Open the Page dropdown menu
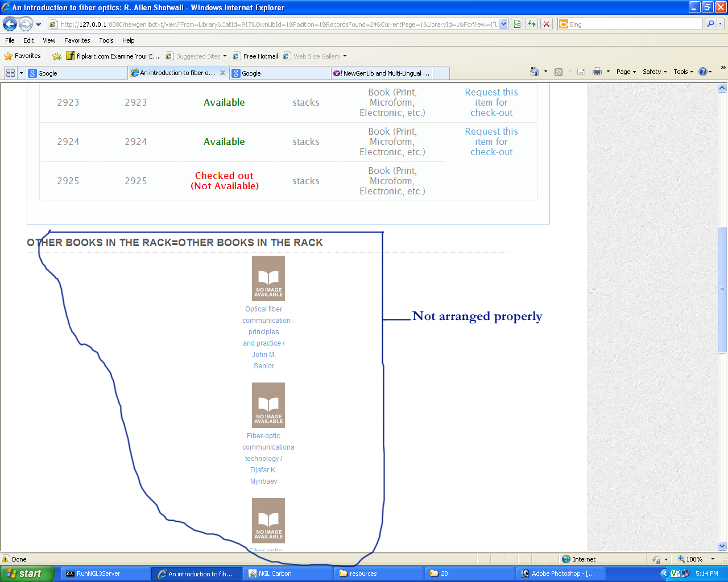This screenshot has height=582, width=728. [626, 72]
